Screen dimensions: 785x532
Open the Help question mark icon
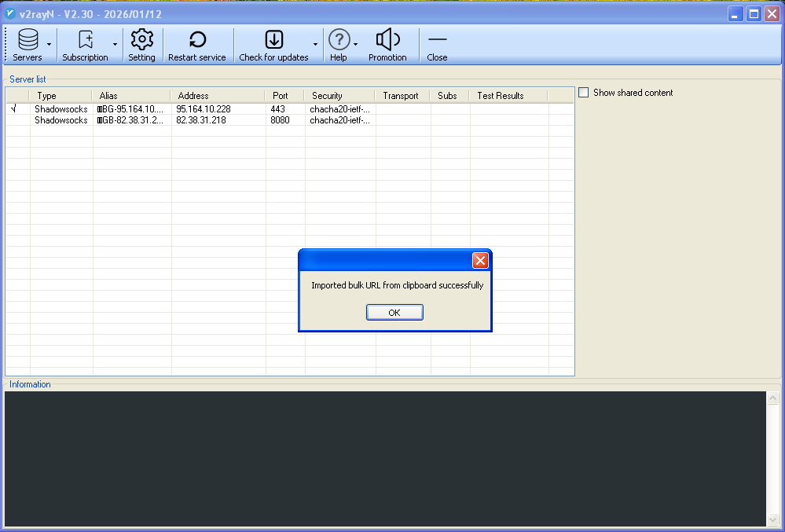coord(339,39)
